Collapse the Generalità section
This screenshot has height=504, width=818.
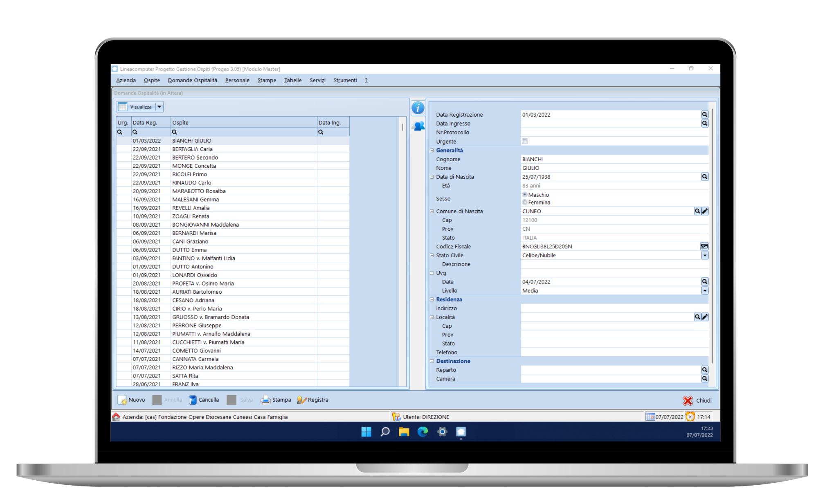[431, 150]
